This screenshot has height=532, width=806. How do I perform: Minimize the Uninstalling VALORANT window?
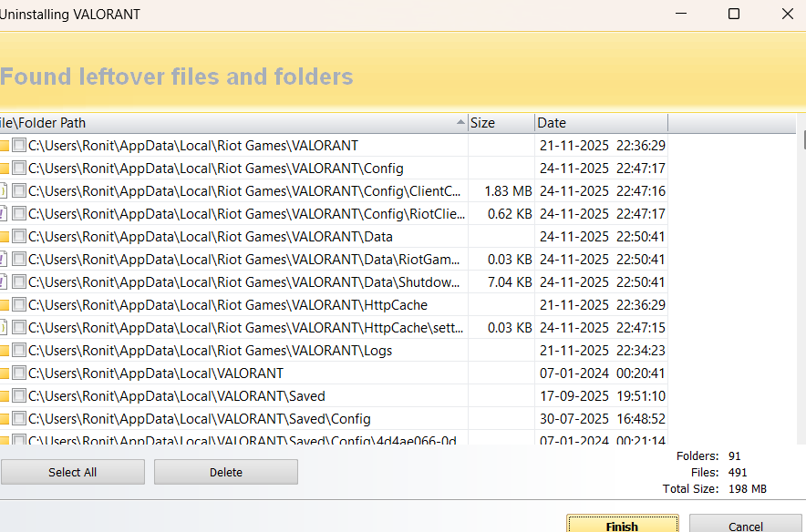(681, 14)
